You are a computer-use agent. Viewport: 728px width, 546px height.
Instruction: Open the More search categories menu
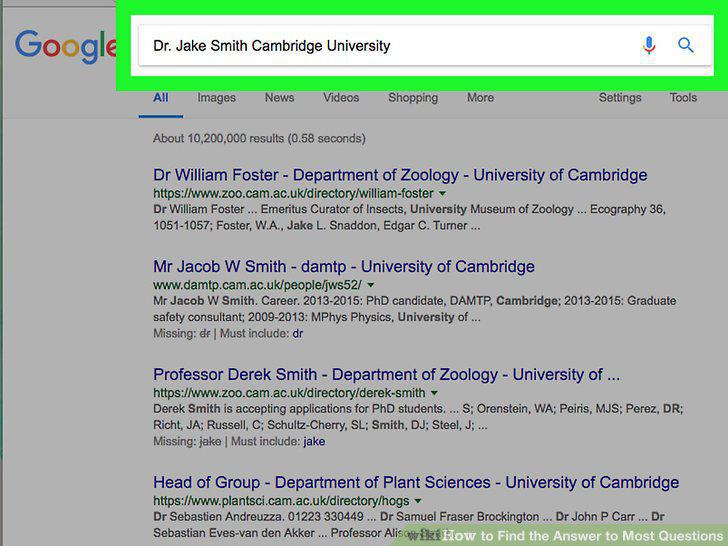point(481,98)
